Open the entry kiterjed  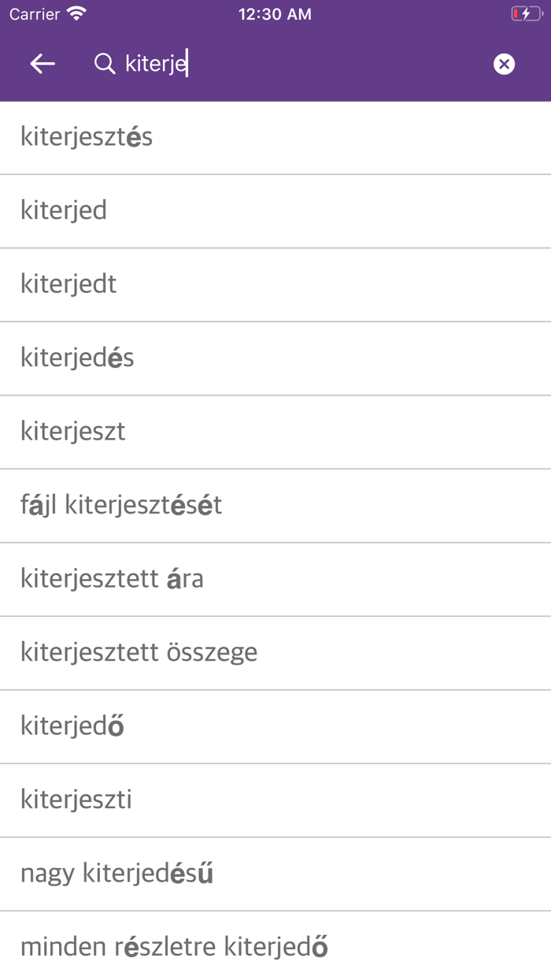pos(63,210)
